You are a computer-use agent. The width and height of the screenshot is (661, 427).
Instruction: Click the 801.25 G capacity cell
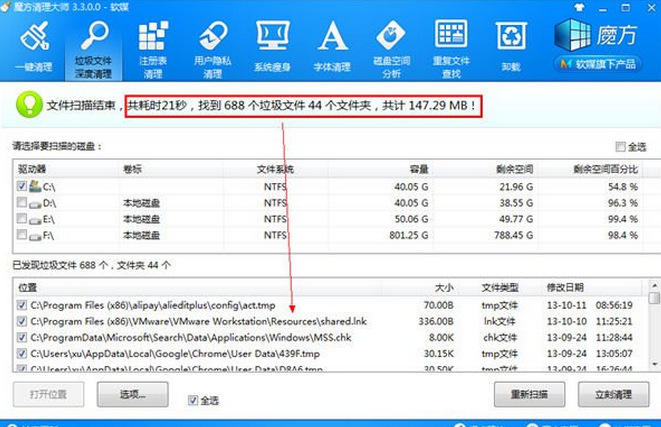point(408,235)
